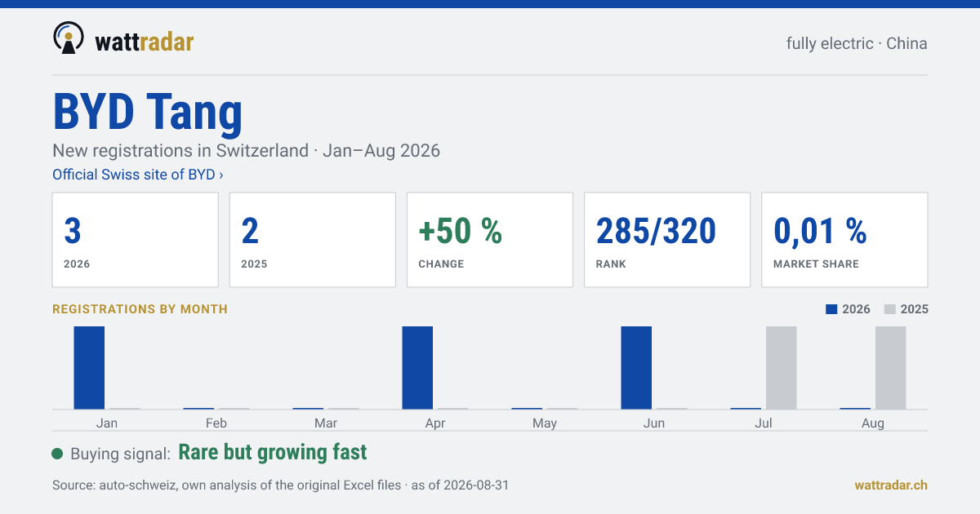980x514 pixels.
Task: Click the "Source: auto-schweiz" footer line
Action: 281,485
